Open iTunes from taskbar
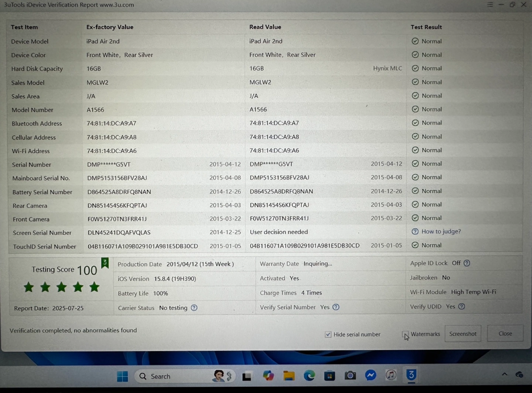 click(x=391, y=375)
